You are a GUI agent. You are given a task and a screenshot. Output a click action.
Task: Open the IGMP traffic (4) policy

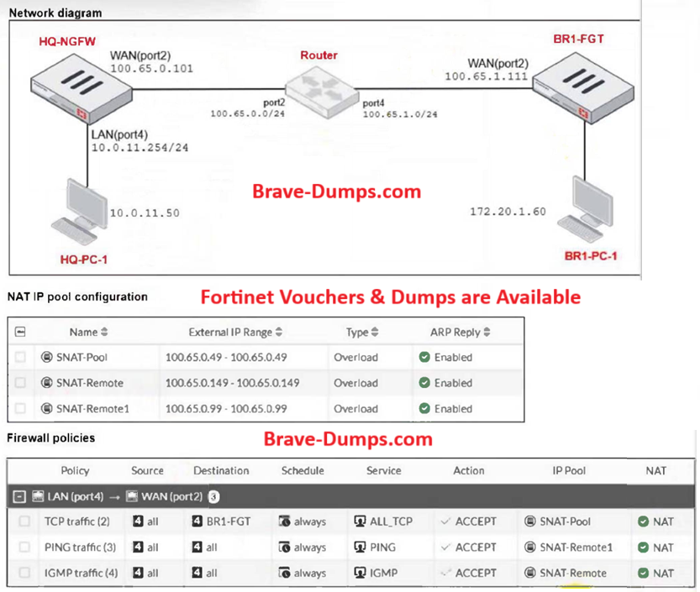pos(76,574)
